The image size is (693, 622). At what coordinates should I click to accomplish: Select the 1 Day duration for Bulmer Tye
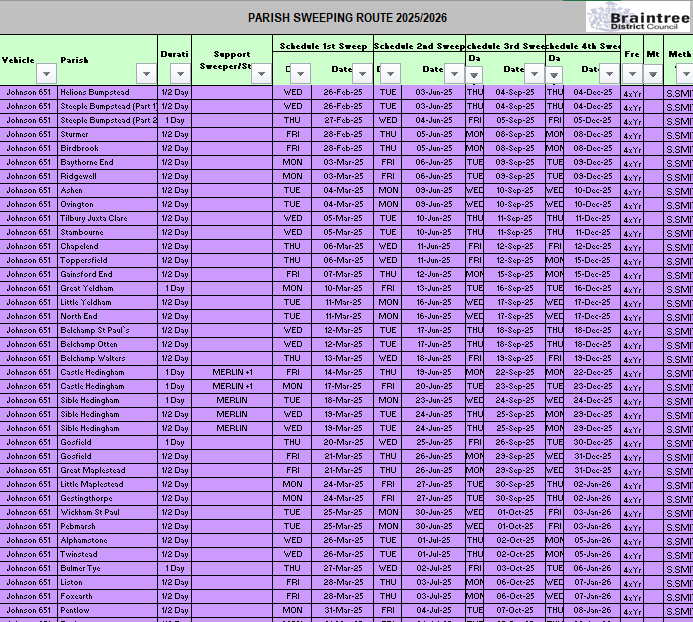coord(175,568)
